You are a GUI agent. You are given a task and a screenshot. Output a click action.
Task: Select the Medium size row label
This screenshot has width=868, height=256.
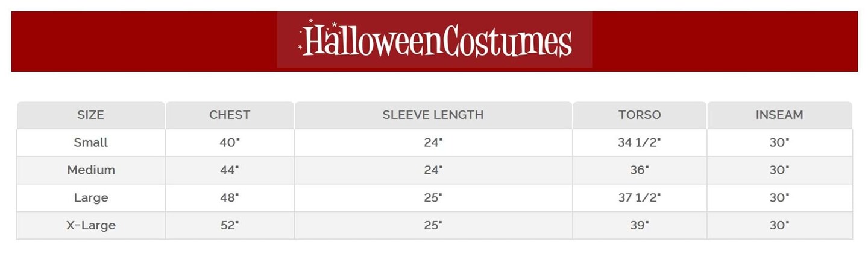coord(90,170)
